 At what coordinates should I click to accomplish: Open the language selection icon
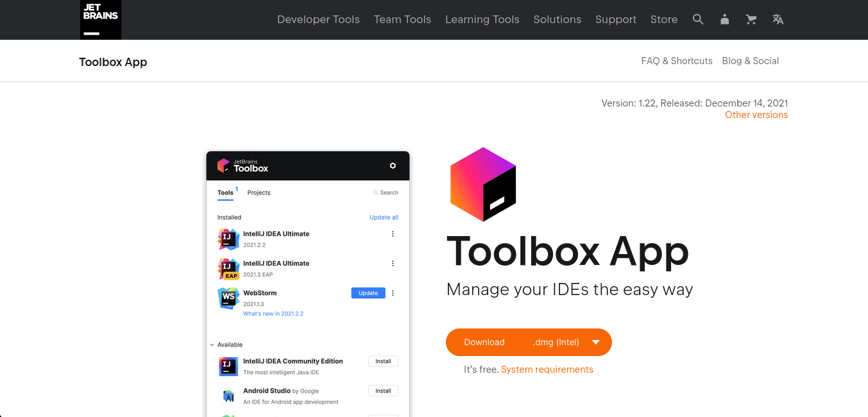coord(778,19)
